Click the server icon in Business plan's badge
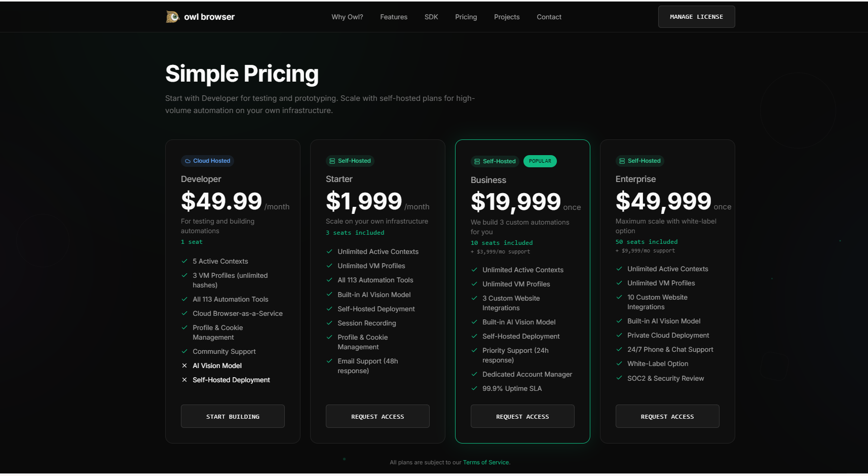The height and width of the screenshot is (476, 868). (x=477, y=162)
